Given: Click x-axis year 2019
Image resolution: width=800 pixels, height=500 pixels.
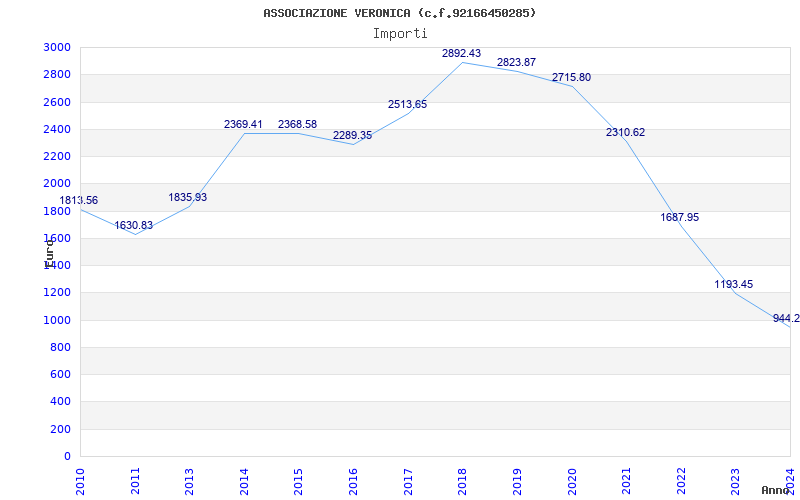Looking at the screenshot, I should (x=517, y=482).
